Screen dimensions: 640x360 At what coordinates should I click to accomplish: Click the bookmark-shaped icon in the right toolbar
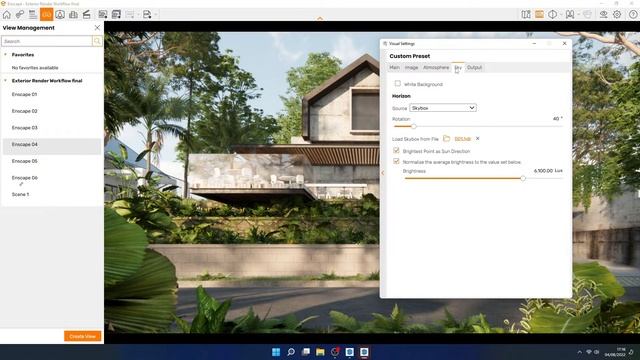pos(570,15)
